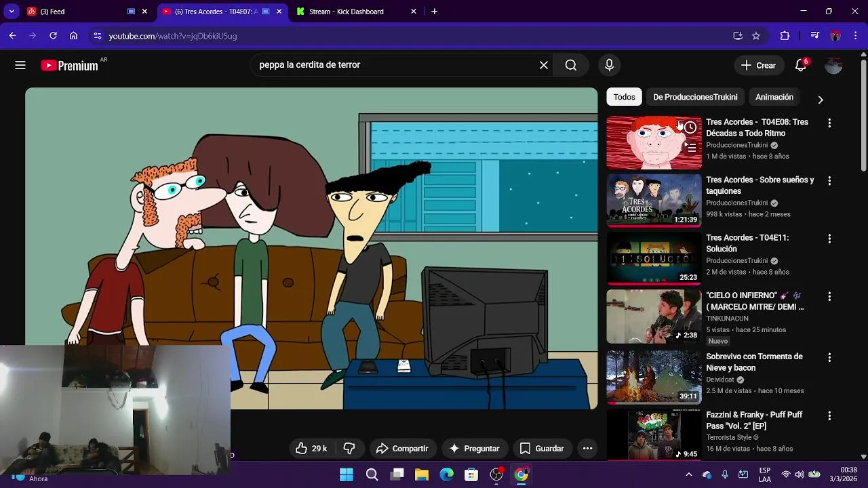Go to the browser home page
868x488 pixels.
click(x=73, y=36)
